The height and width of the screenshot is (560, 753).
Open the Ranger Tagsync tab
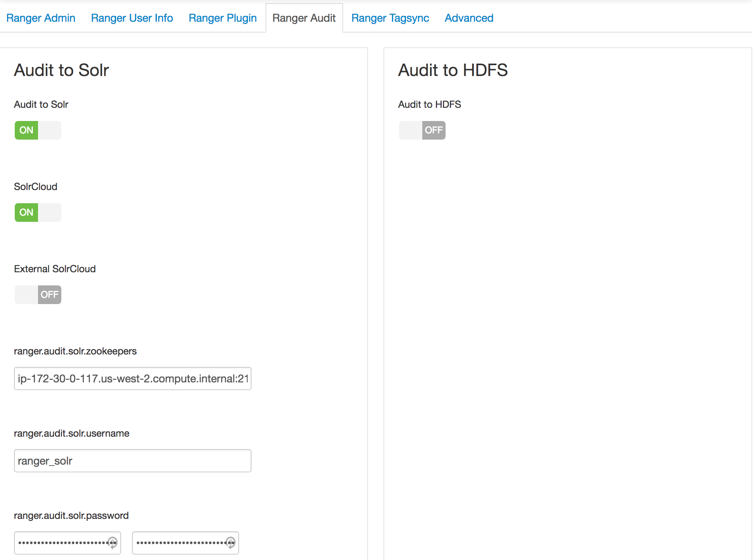click(390, 18)
